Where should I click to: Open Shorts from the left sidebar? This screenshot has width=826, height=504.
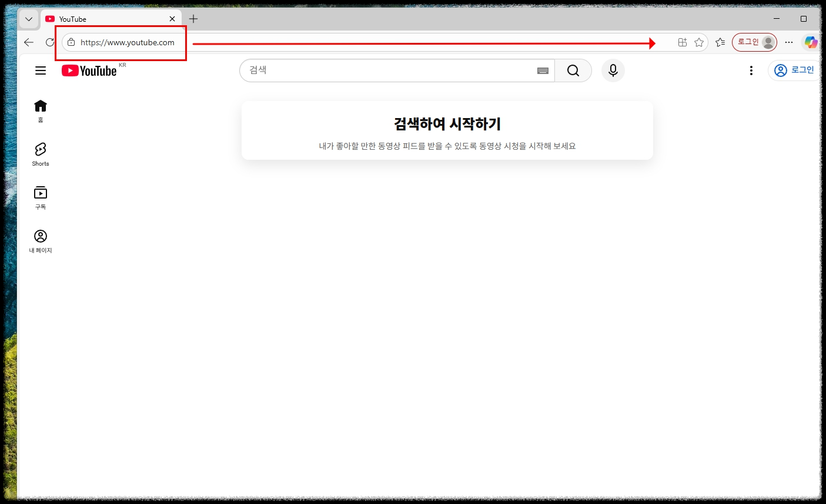click(x=40, y=150)
